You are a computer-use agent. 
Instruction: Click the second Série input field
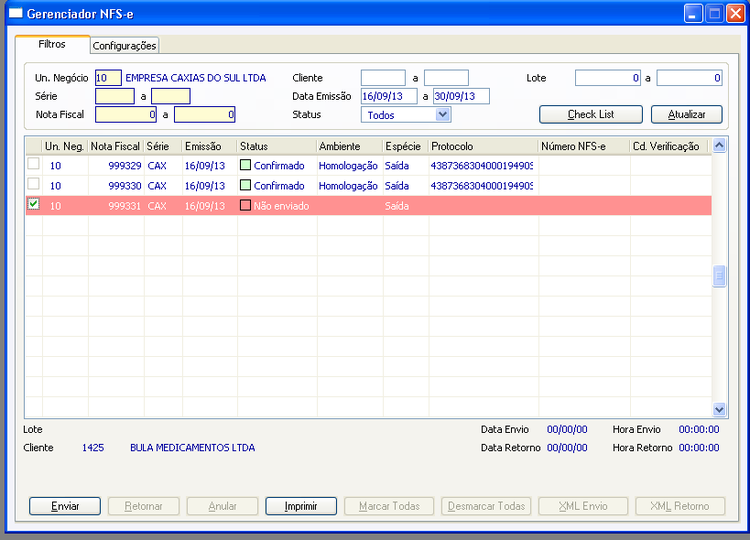point(171,96)
